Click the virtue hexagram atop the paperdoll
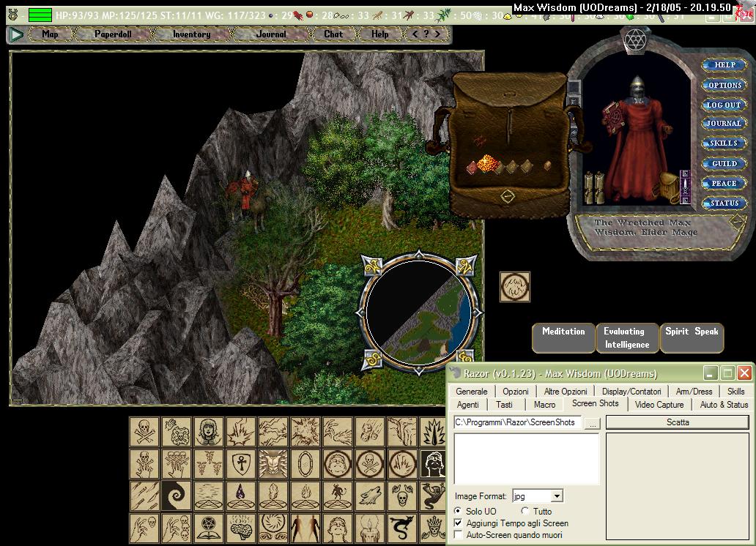 pyautogui.click(x=635, y=39)
